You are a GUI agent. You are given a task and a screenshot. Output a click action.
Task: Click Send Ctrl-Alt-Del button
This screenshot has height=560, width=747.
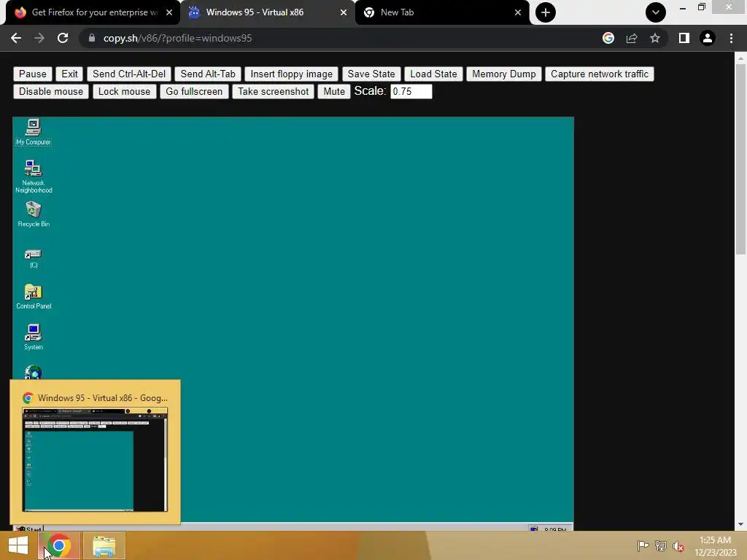[129, 74]
